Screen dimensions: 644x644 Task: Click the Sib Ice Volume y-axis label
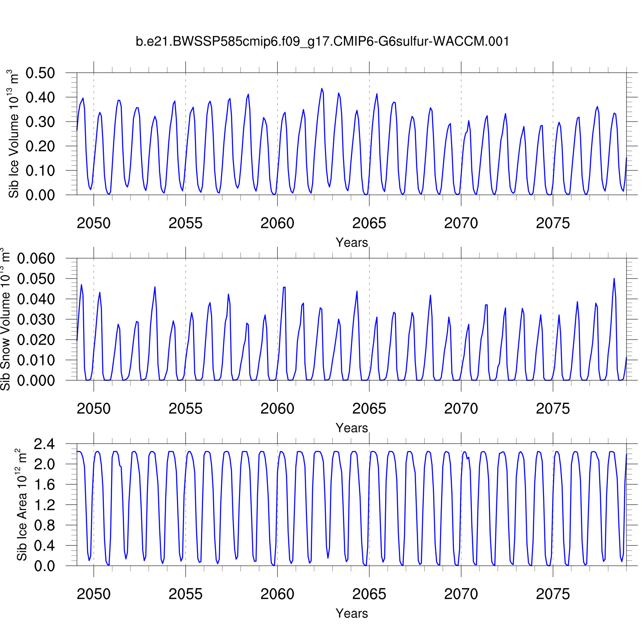pyautogui.click(x=14, y=134)
